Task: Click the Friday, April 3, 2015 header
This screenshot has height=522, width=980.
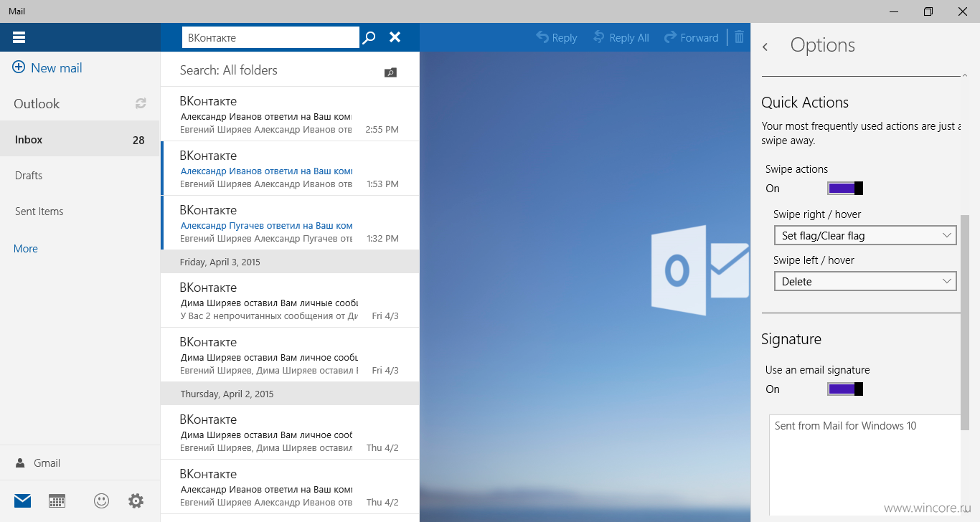Action: click(x=290, y=262)
